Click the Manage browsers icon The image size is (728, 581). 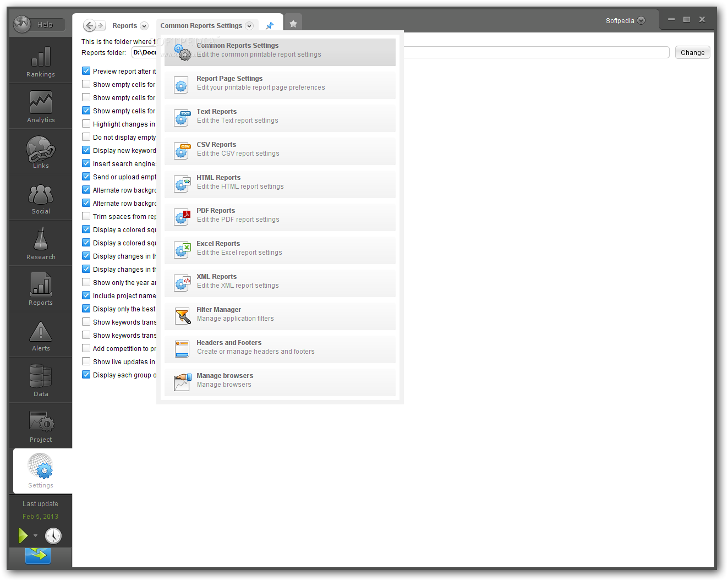point(182,382)
